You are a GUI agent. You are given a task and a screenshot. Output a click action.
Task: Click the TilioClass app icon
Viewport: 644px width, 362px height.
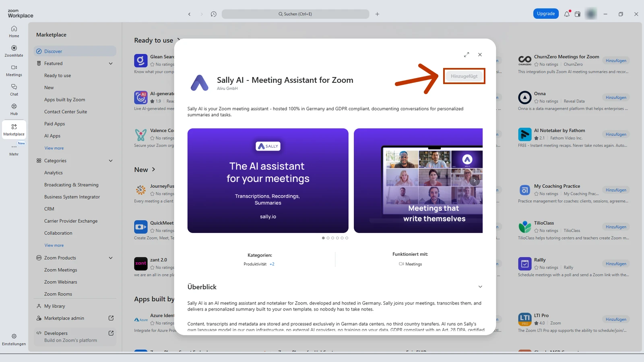(x=525, y=227)
